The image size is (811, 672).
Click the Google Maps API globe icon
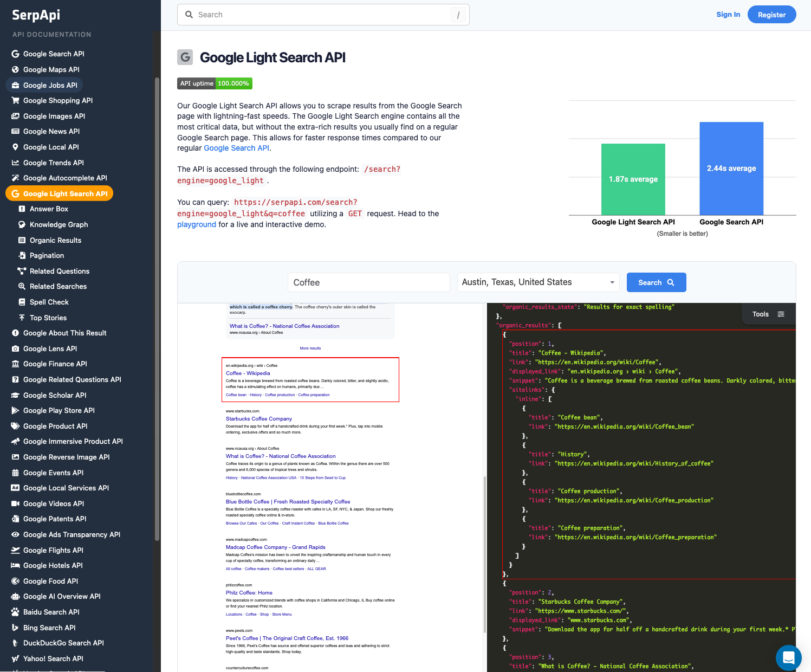(15, 69)
